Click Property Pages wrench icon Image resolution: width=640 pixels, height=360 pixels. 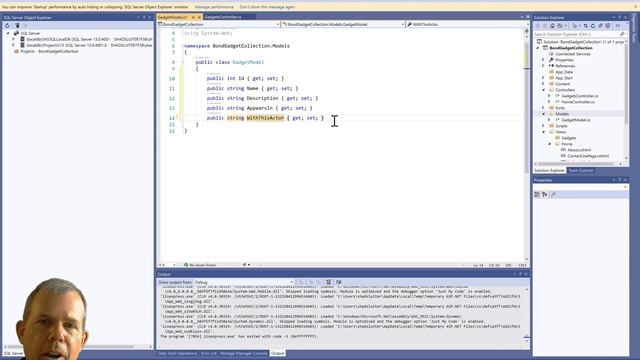553,195
